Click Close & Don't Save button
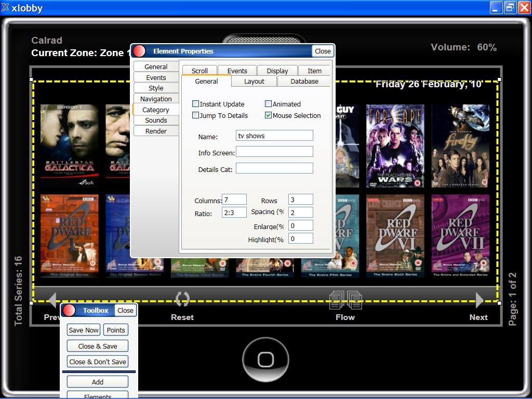 coord(98,362)
